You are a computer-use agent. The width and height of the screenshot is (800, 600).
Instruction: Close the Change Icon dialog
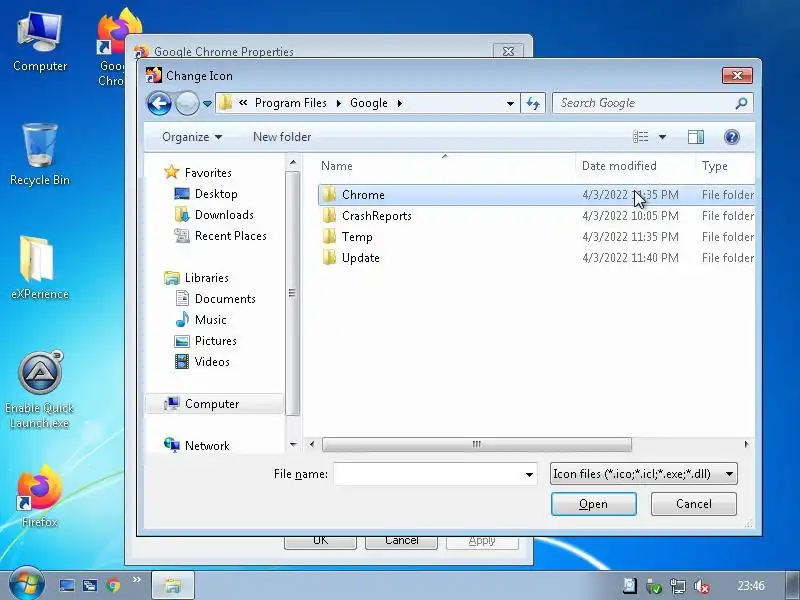[x=737, y=76]
